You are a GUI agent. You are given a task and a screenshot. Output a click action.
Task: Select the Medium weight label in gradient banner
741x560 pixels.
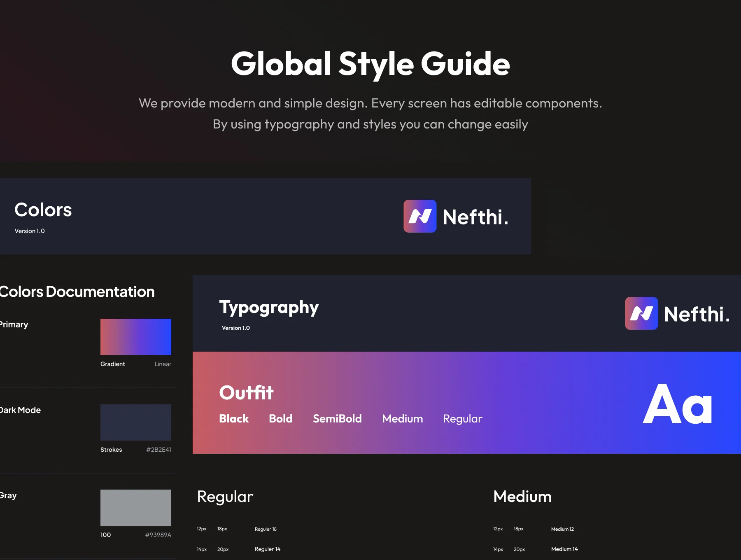403,419
